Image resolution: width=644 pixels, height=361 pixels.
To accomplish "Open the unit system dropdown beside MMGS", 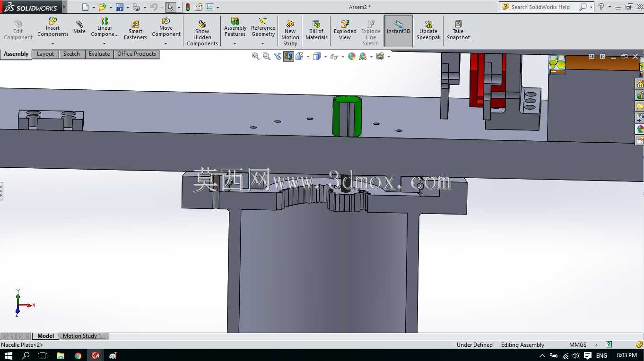I will (x=596, y=345).
